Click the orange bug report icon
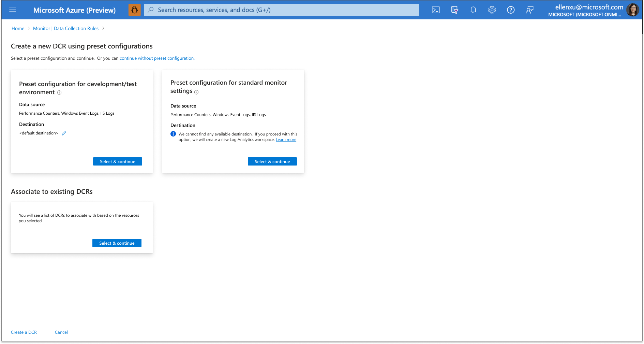The height and width of the screenshot is (344, 644). [135, 10]
